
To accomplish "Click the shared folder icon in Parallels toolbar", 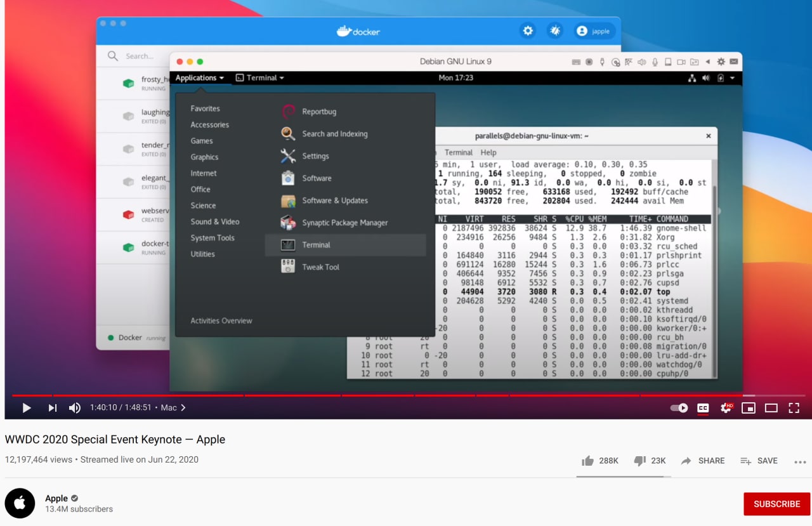I will pos(695,62).
